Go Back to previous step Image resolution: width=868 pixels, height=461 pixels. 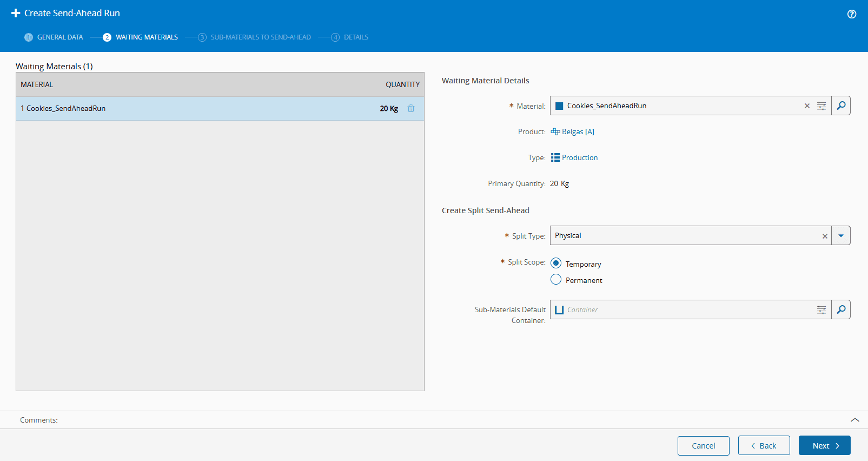(x=764, y=446)
